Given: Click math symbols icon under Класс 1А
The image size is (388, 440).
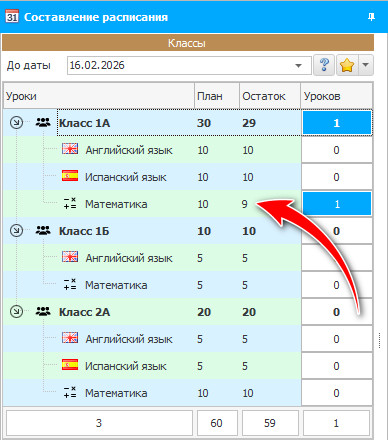Looking at the screenshot, I should point(70,203).
